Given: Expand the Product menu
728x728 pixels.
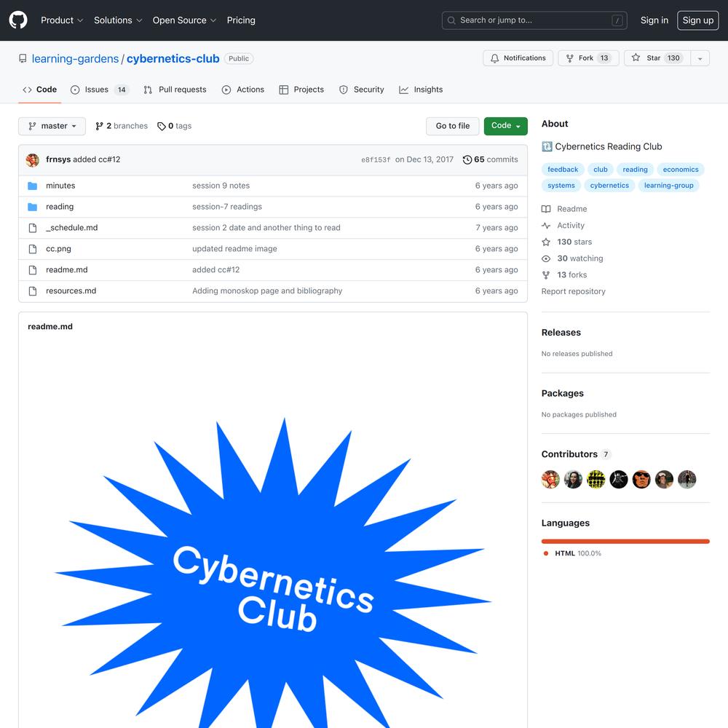Looking at the screenshot, I should point(62,20).
